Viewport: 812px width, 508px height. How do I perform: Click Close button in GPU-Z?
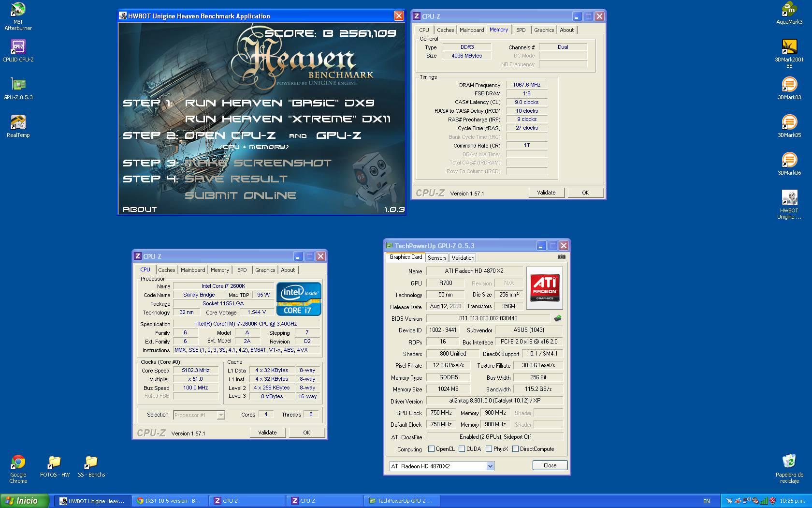coord(550,465)
